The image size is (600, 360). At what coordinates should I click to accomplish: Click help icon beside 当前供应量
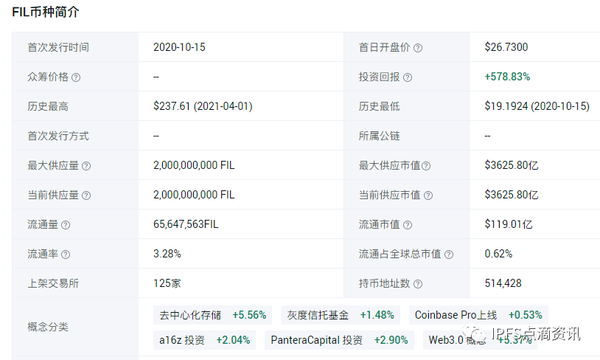pyautogui.click(x=86, y=195)
